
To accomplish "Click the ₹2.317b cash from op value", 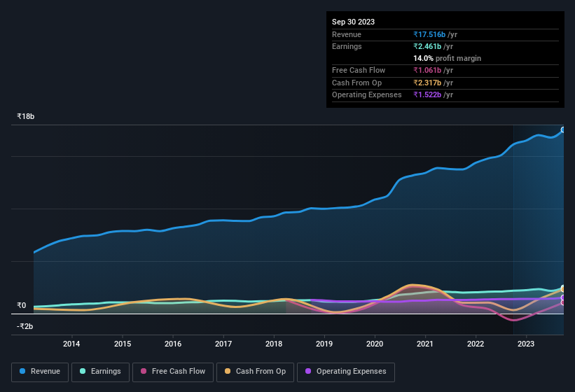I will pyautogui.click(x=427, y=83).
